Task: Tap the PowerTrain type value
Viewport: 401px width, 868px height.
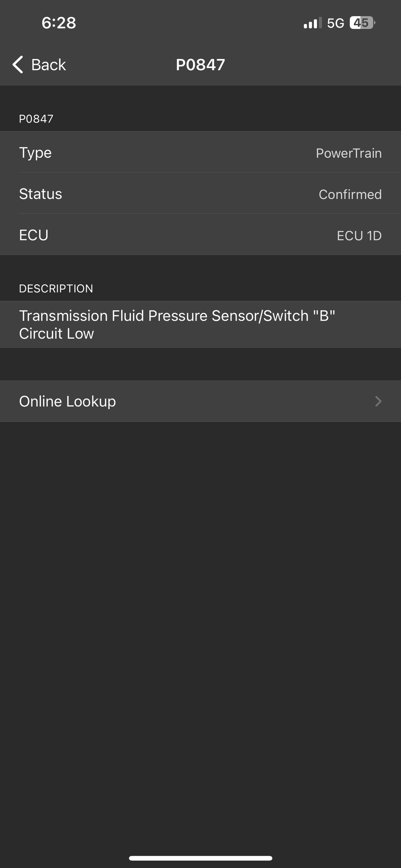Action: 348,153
